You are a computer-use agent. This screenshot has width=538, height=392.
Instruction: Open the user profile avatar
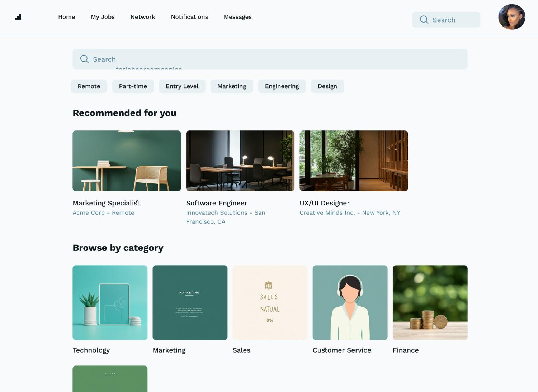(x=511, y=17)
